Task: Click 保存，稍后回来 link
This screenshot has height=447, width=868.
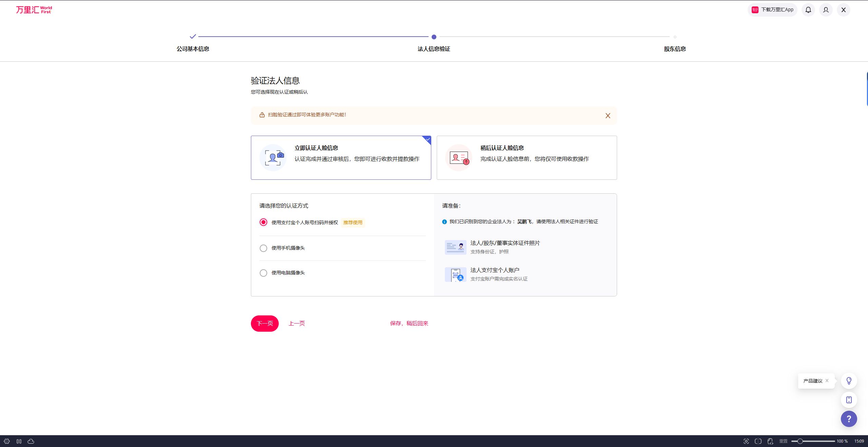Action: click(409, 324)
